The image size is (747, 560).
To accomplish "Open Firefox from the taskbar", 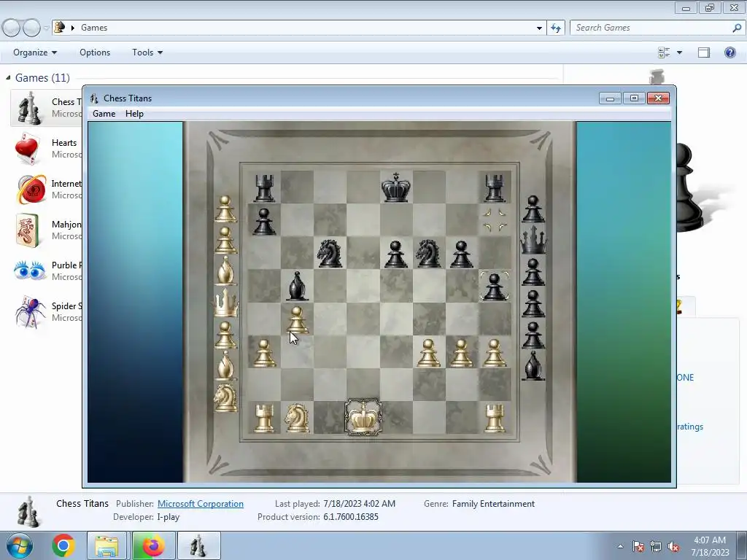I will (153, 545).
